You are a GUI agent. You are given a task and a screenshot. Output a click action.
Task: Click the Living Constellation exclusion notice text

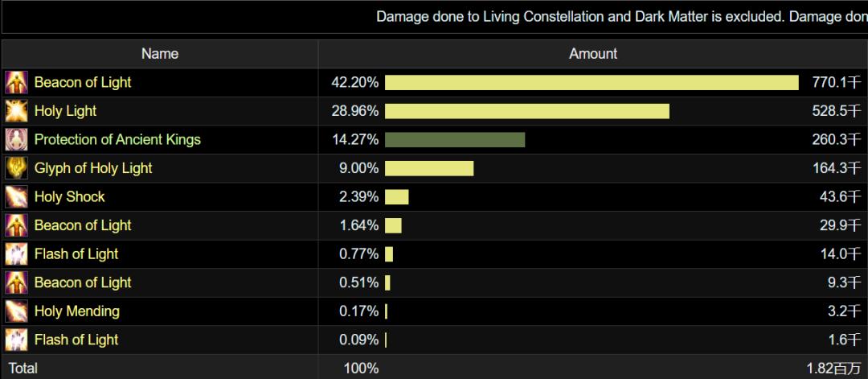coord(620,17)
